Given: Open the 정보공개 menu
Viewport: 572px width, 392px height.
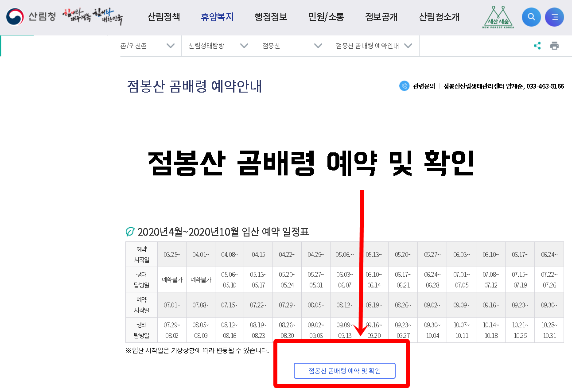Looking at the screenshot, I should [381, 17].
